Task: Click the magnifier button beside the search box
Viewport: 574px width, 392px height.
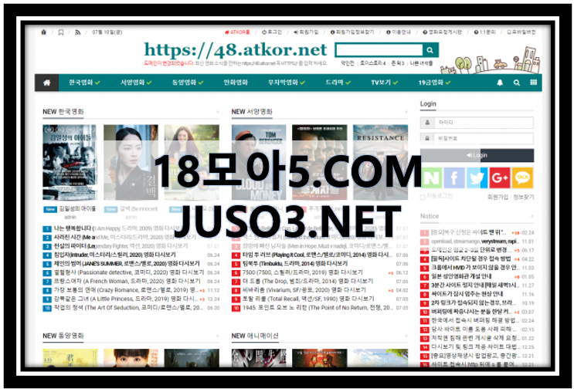Action: tap(430, 50)
